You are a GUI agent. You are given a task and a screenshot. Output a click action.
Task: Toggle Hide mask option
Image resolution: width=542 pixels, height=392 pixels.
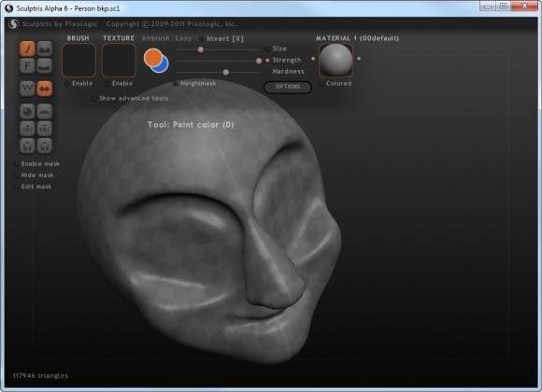(16, 175)
